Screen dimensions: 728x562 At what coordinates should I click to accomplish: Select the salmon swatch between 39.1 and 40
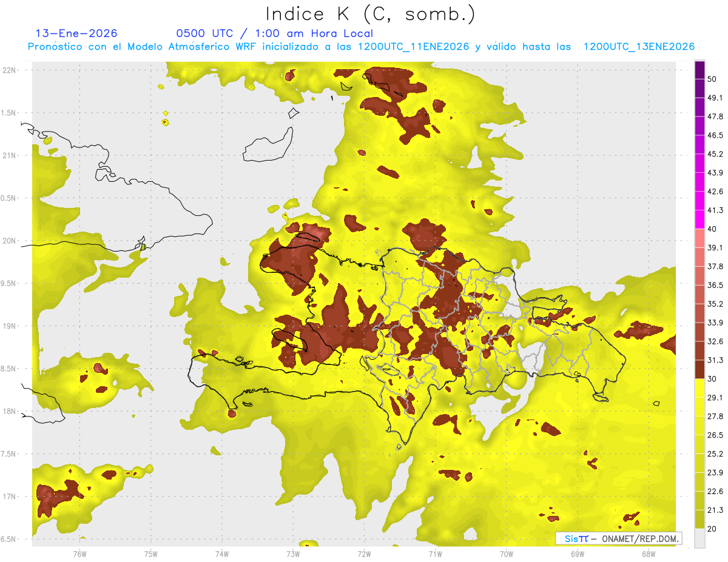[700, 238]
